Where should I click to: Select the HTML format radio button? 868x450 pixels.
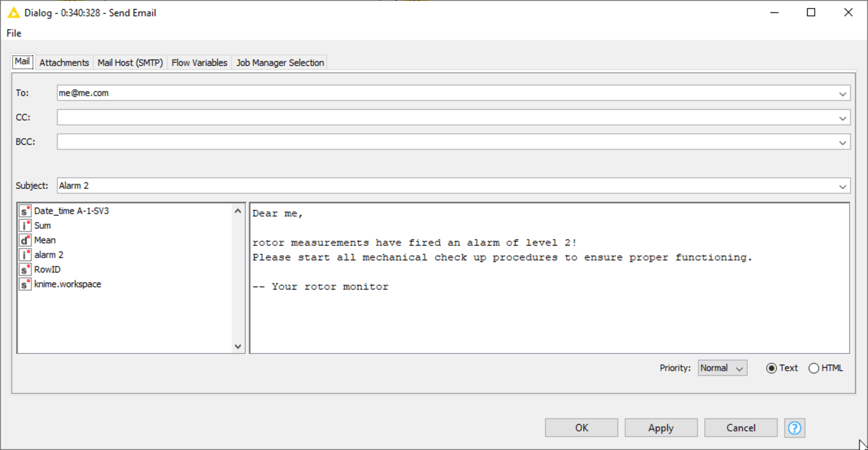814,368
